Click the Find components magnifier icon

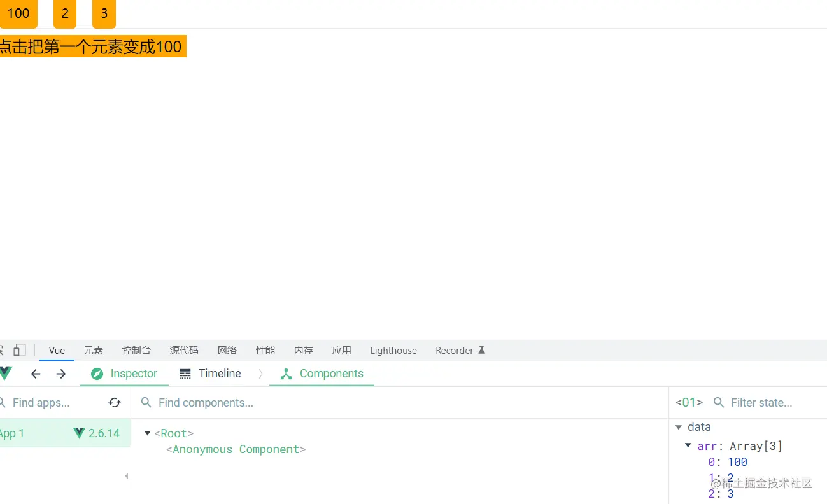click(x=146, y=402)
